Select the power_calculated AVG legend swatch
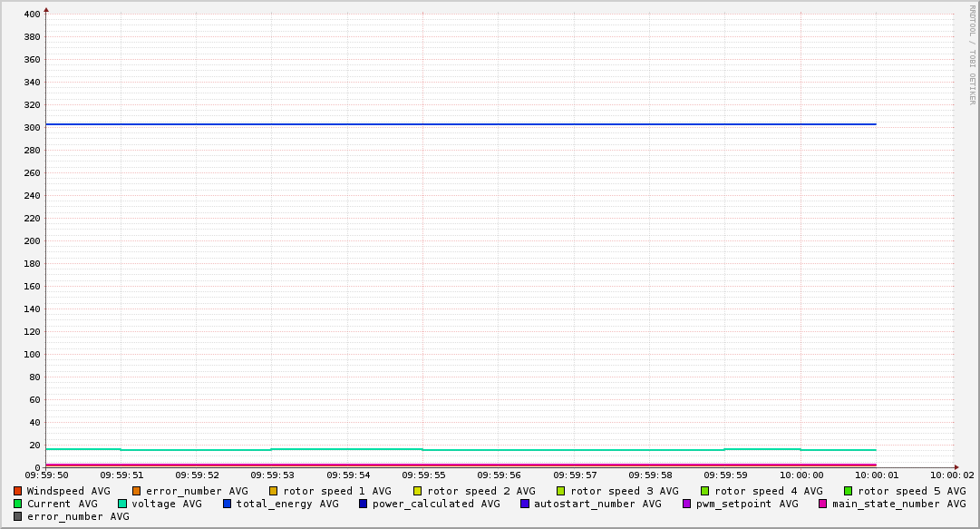Screen dimensions: 980x529 (x=363, y=504)
